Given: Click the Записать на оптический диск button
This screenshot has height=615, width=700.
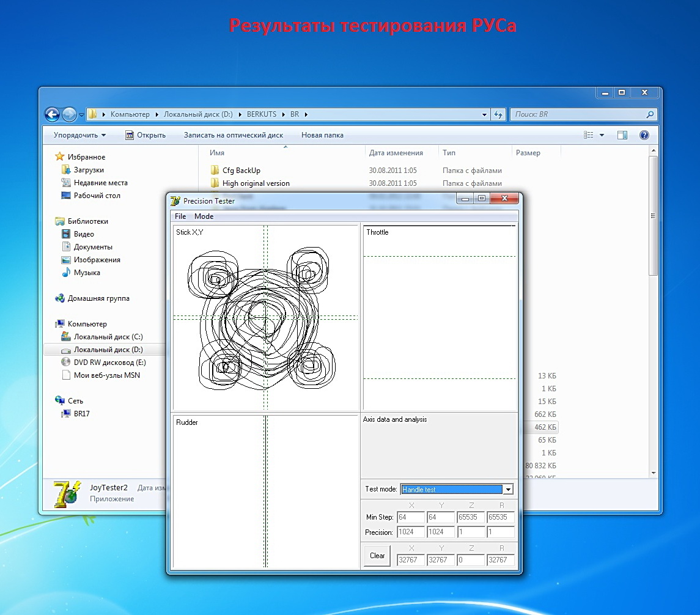Looking at the screenshot, I should [233, 135].
